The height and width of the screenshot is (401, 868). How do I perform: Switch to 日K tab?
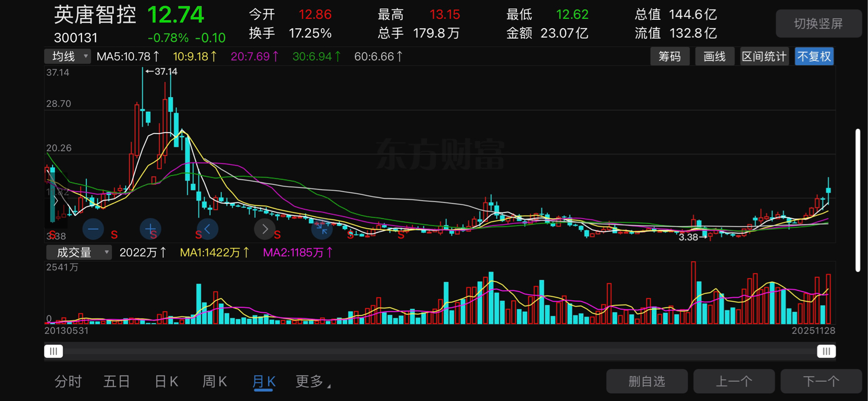click(166, 382)
